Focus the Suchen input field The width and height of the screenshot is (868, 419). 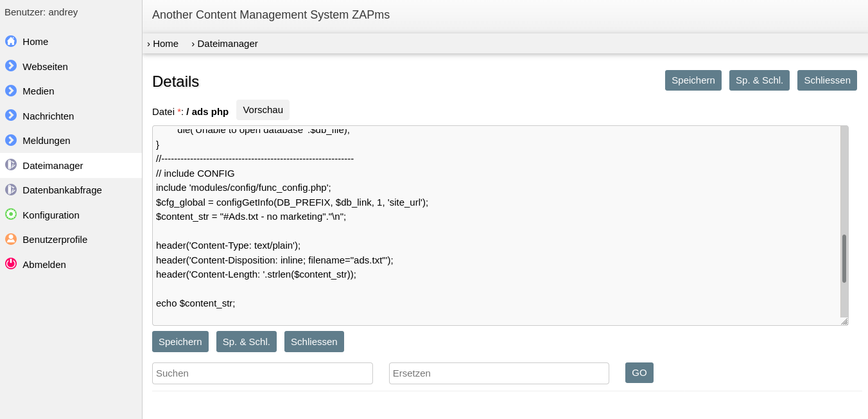pos(263,373)
